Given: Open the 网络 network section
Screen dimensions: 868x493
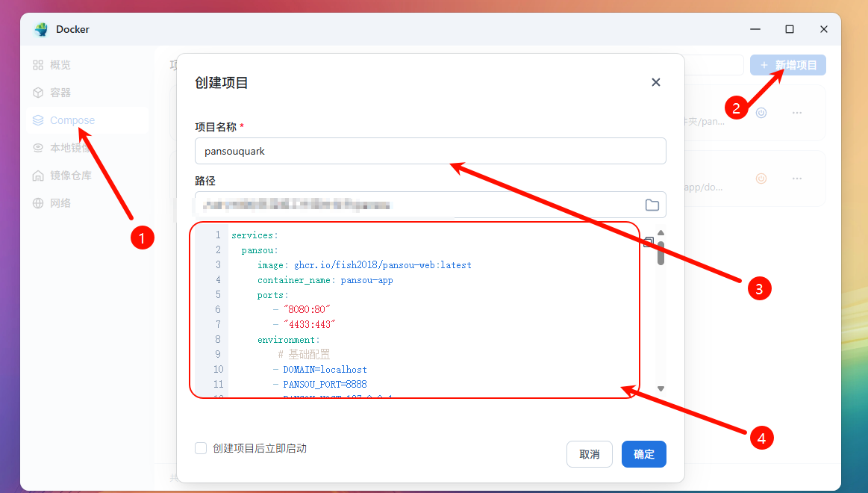Looking at the screenshot, I should tap(51, 203).
